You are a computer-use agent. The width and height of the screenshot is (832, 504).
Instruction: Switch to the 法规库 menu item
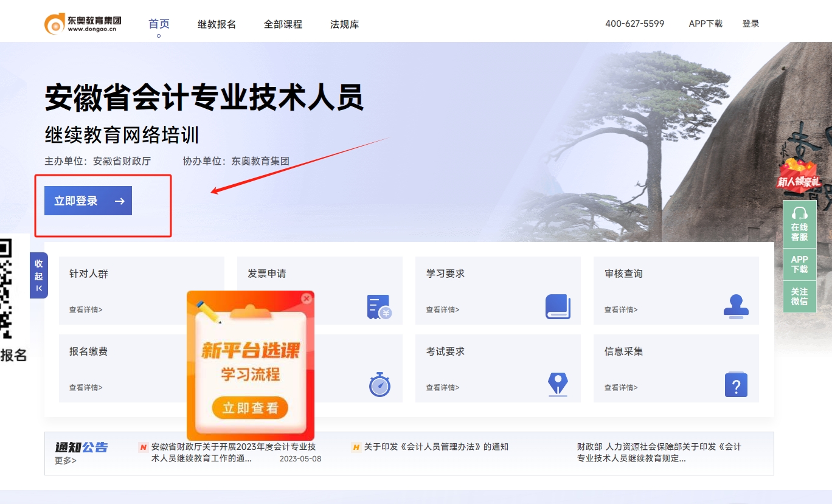click(x=344, y=24)
